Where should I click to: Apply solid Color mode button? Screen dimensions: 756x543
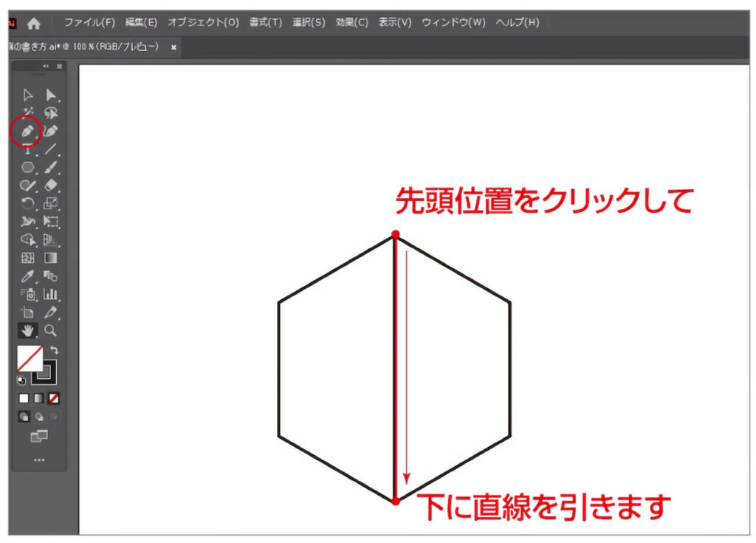click(x=24, y=398)
